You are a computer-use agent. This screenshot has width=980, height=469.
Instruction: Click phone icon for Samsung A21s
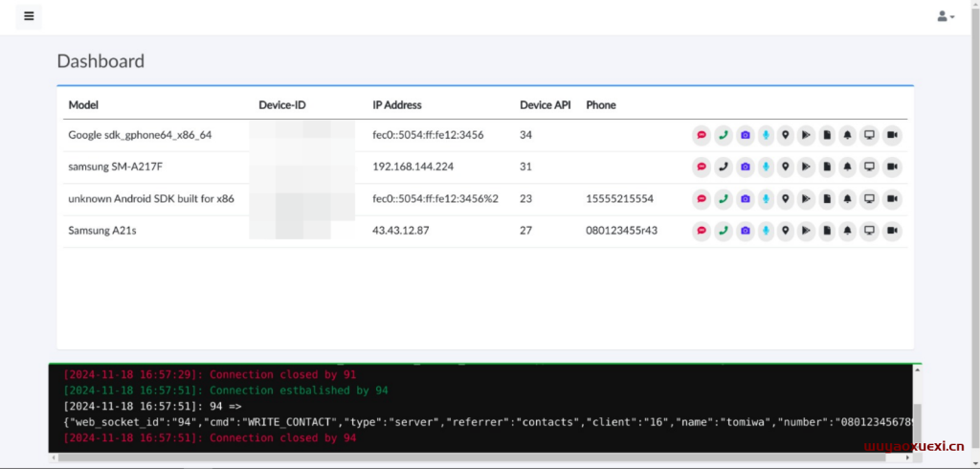coord(724,231)
